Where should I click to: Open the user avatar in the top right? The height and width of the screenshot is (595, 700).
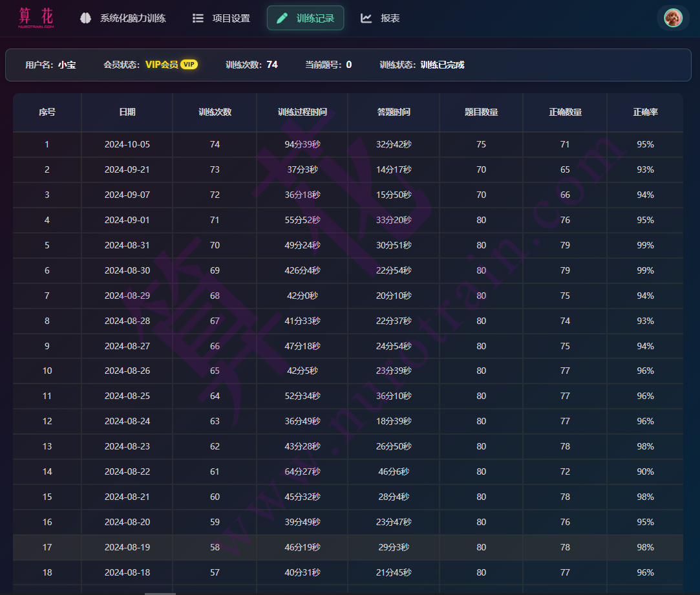tap(673, 18)
